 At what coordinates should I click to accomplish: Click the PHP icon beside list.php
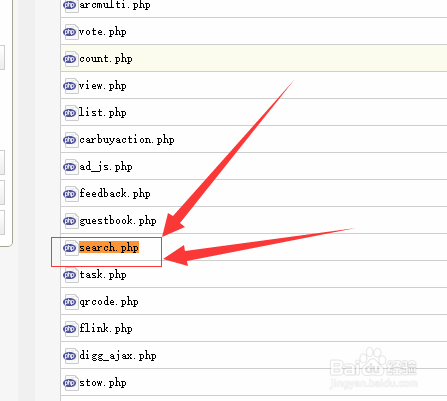[x=70, y=113]
